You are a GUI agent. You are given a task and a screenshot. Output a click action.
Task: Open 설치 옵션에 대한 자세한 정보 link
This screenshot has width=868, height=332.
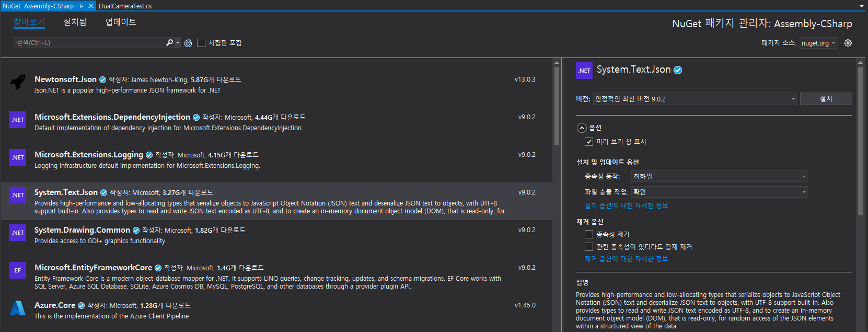pyautogui.click(x=626, y=205)
